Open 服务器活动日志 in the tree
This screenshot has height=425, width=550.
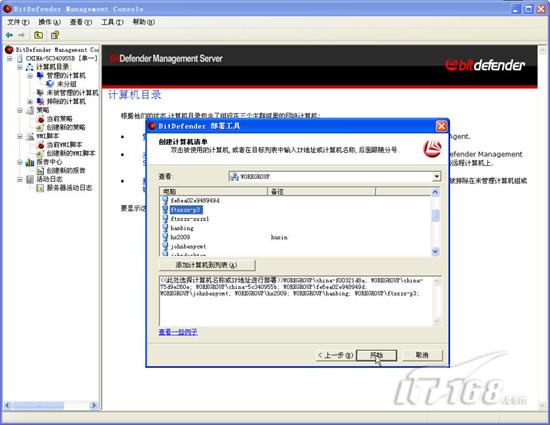(69, 188)
